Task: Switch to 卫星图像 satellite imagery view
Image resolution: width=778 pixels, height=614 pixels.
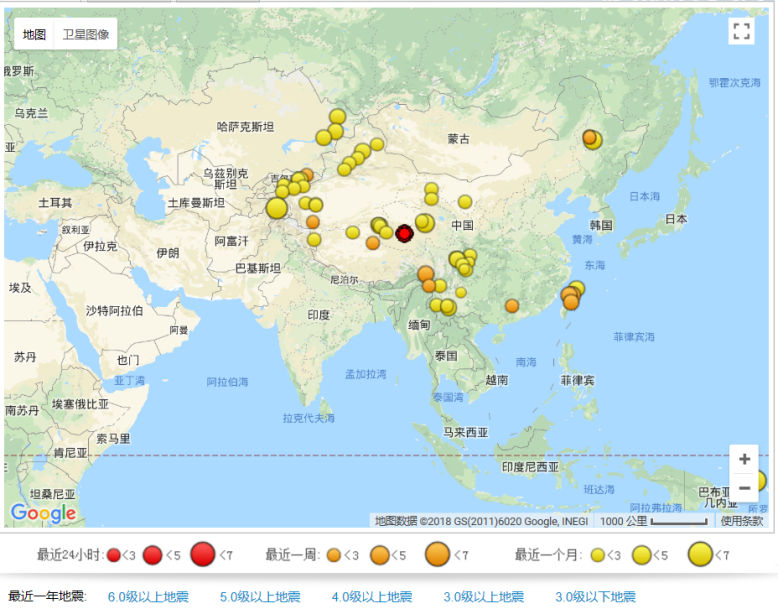Action: click(x=85, y=34)
